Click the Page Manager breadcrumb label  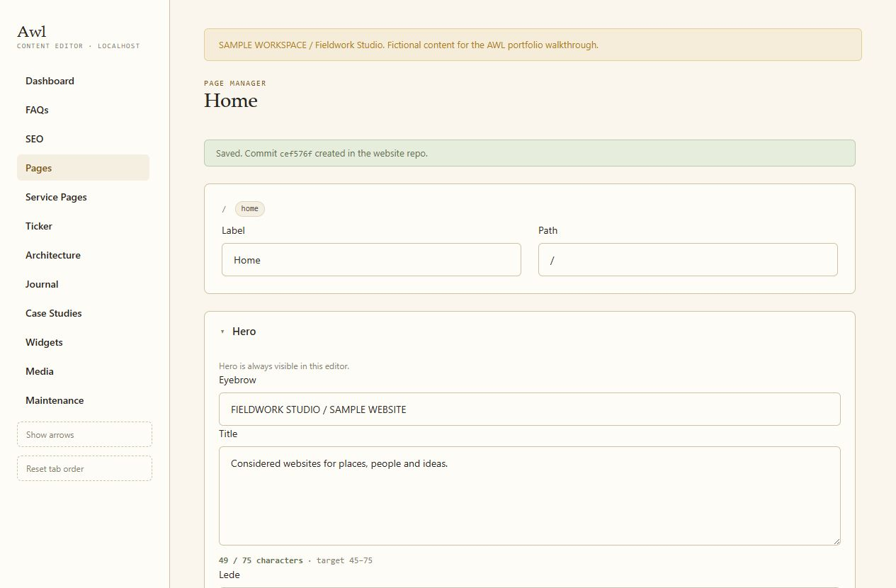tap(235, 83)
